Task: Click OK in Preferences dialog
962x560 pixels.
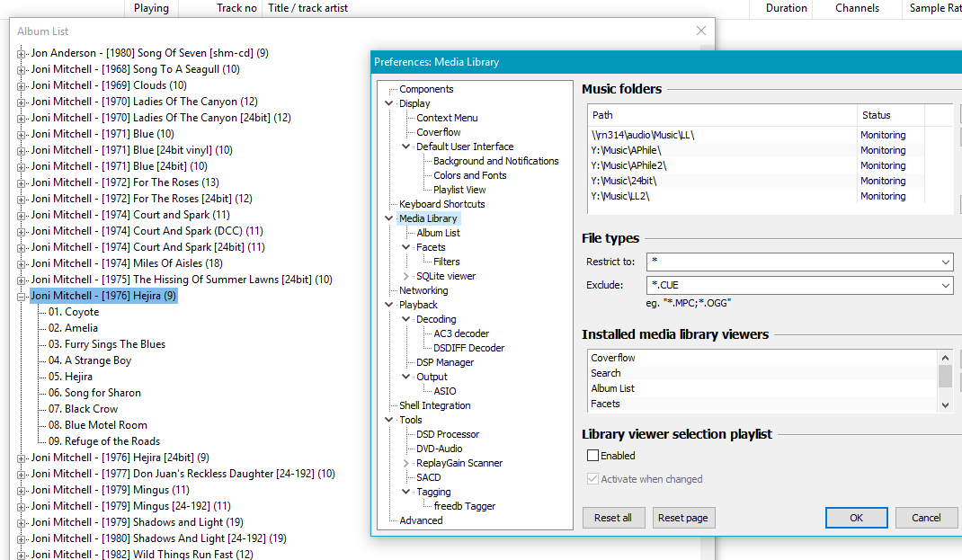Action: tap(857, 518)
